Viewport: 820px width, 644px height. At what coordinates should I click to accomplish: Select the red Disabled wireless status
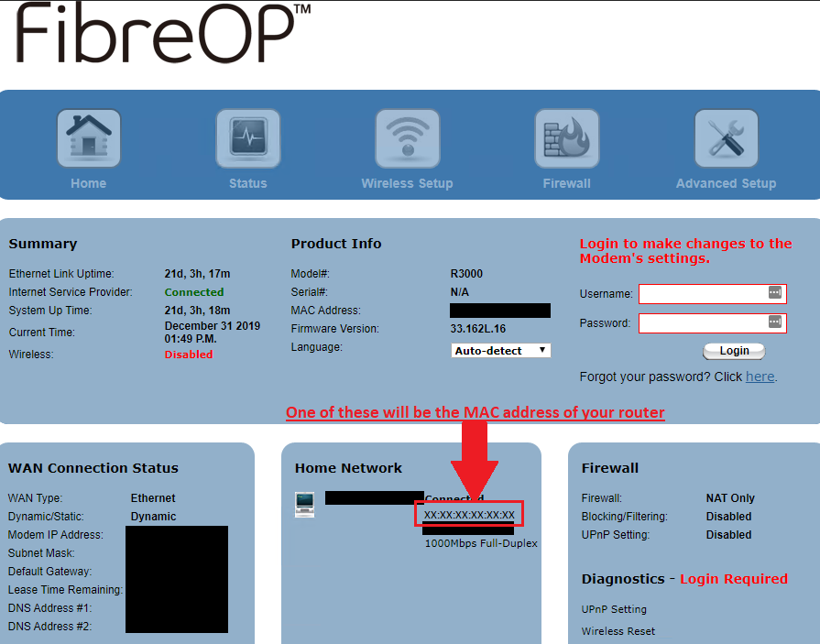click(189, 355)
